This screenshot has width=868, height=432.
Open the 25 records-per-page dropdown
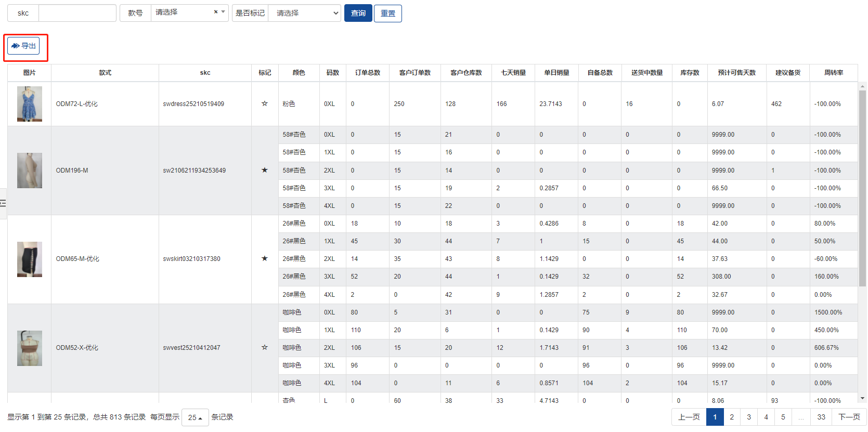point(195,417)
